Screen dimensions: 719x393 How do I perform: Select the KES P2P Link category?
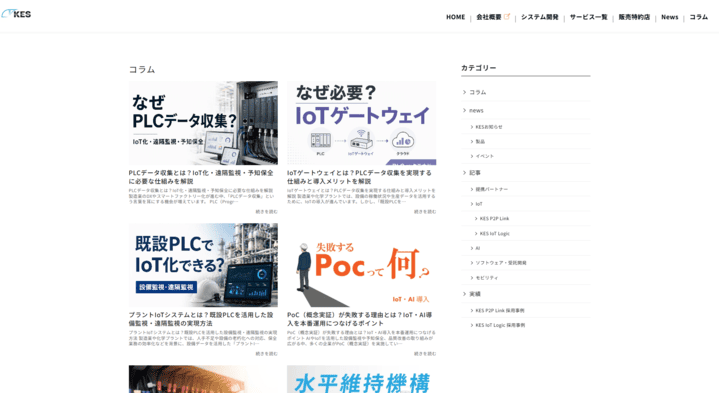494,219
